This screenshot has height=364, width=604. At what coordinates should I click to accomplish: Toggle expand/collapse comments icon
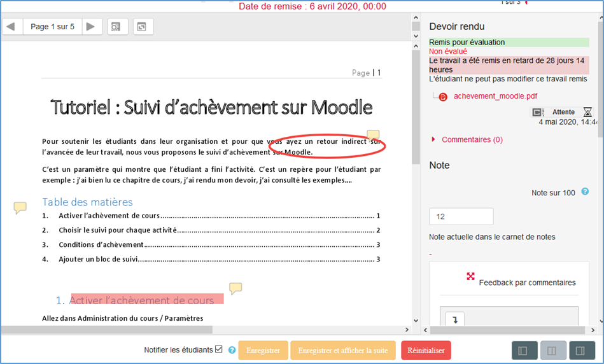click(x=143, y=27)
